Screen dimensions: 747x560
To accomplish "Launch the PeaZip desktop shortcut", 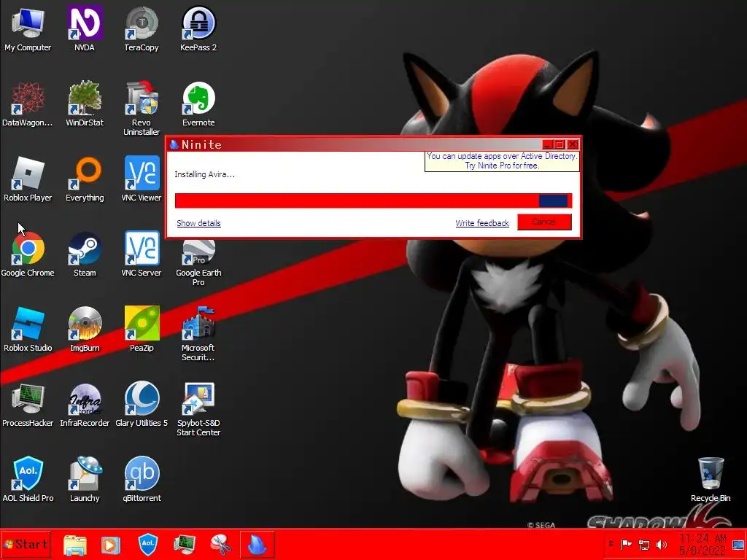I will pyautogui.click(x=142, y=330).
